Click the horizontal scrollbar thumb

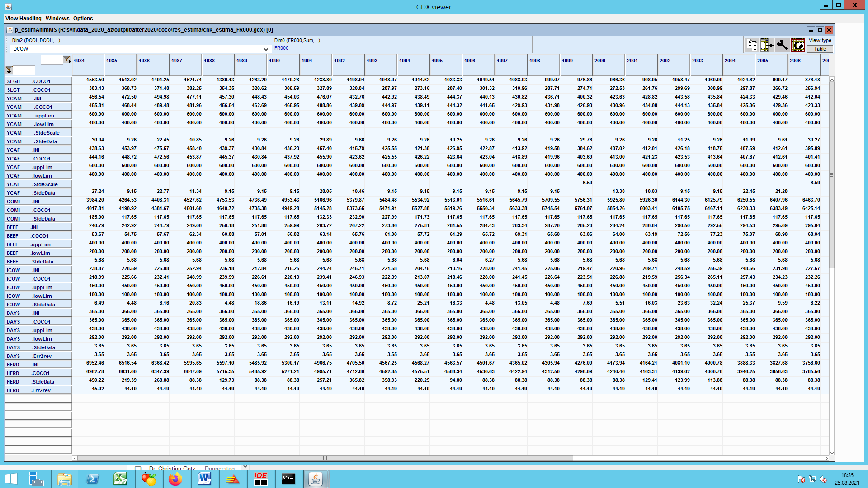(325, 458)
